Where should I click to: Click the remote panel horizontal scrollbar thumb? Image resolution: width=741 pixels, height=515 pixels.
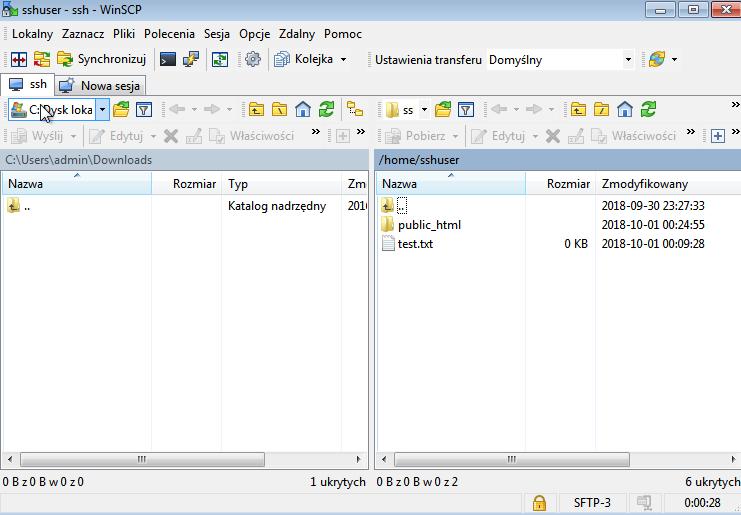[512, 459]
